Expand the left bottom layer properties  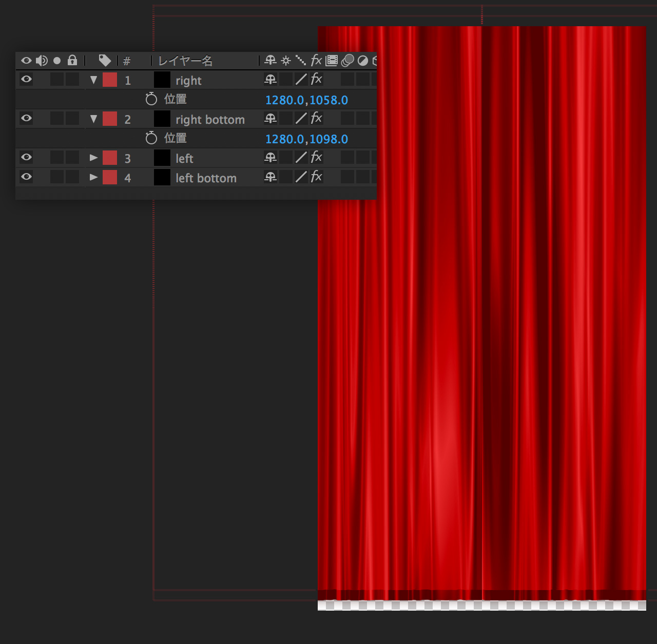[93, 177]
